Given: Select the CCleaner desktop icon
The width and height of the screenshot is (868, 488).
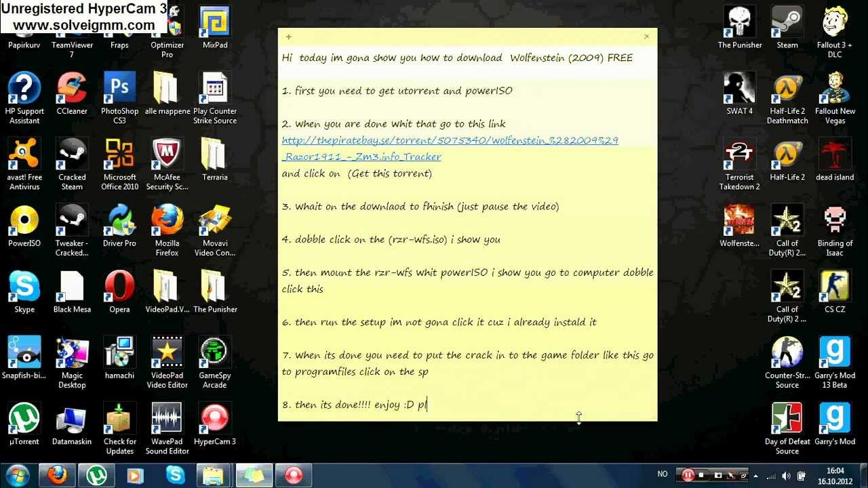Looking at the screenshot, I should 72,94.
